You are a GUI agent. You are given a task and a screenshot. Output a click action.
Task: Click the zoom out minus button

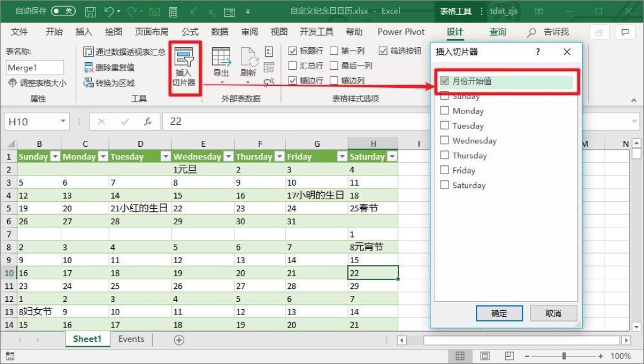click(527, 356)
